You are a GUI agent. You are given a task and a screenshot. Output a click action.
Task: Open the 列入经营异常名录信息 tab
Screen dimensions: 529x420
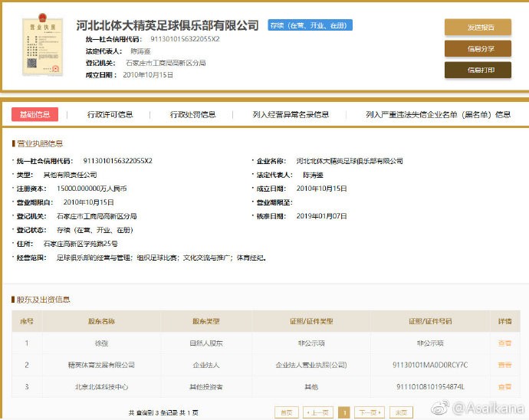pyautogui.click(x=291, y=114)
